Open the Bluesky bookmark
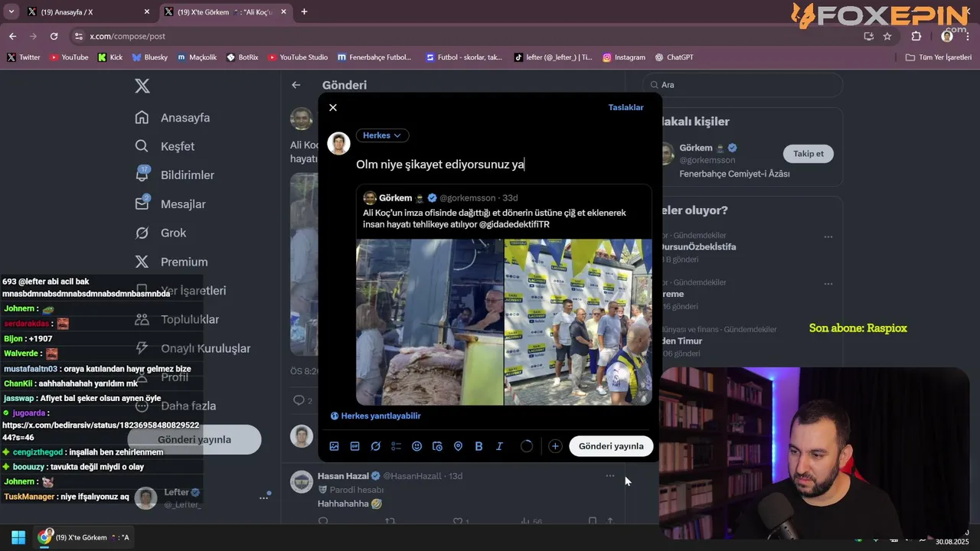The height and width of the screenshot is (551, 980). (150, 57)
